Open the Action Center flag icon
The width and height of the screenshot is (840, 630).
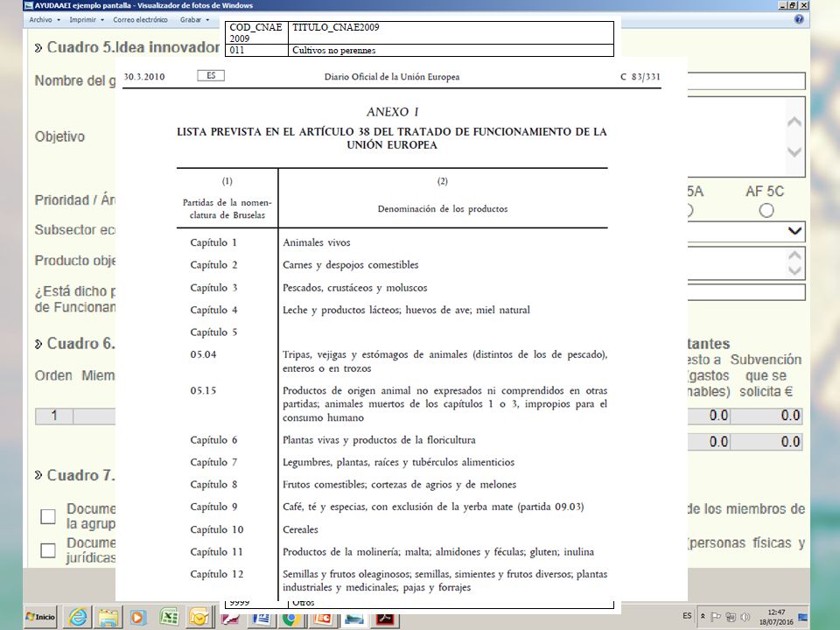coord(716,617)
